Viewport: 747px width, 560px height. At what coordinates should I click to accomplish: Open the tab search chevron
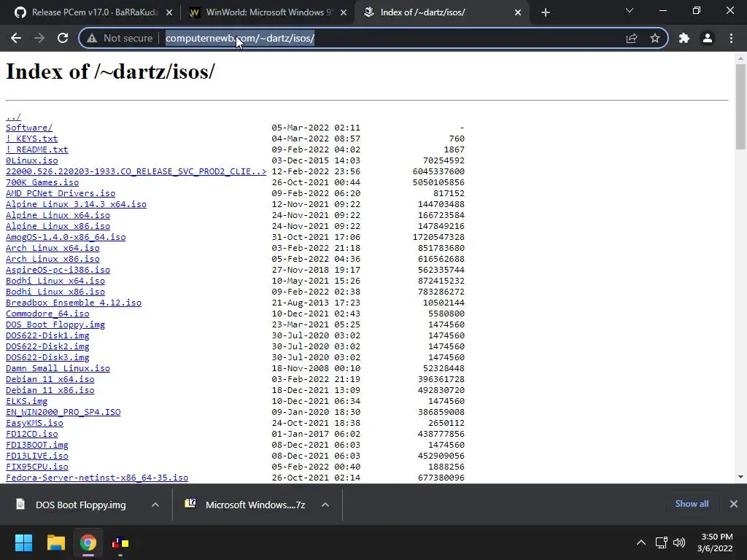coord(630,10)
